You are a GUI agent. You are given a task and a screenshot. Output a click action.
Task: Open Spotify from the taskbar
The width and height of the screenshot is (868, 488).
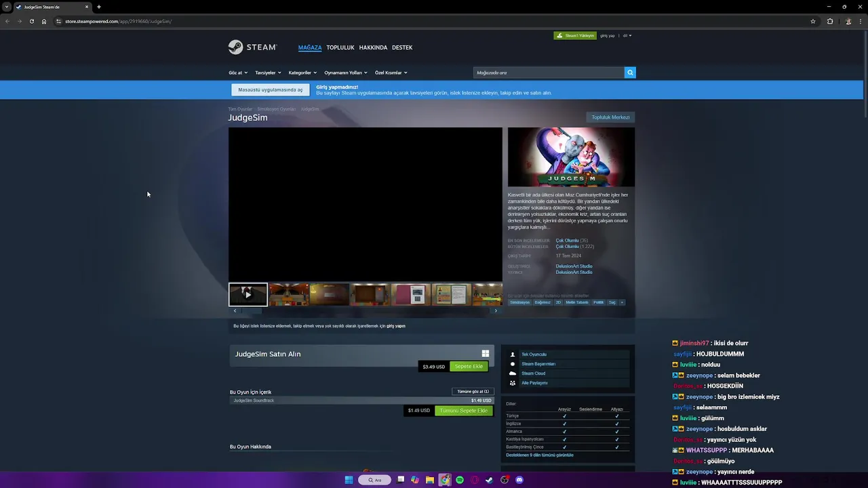[460, 480]
